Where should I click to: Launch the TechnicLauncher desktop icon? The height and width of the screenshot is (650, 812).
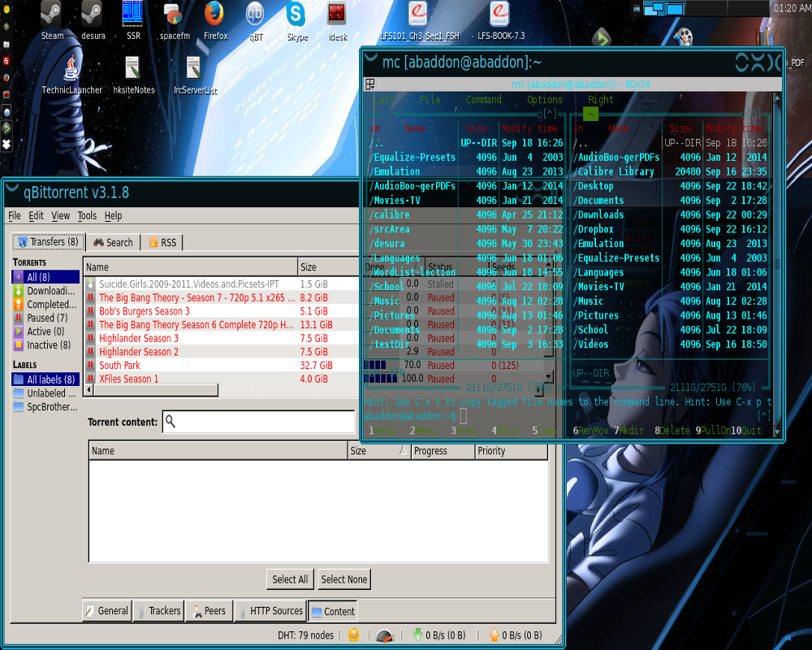pos(71,76)
